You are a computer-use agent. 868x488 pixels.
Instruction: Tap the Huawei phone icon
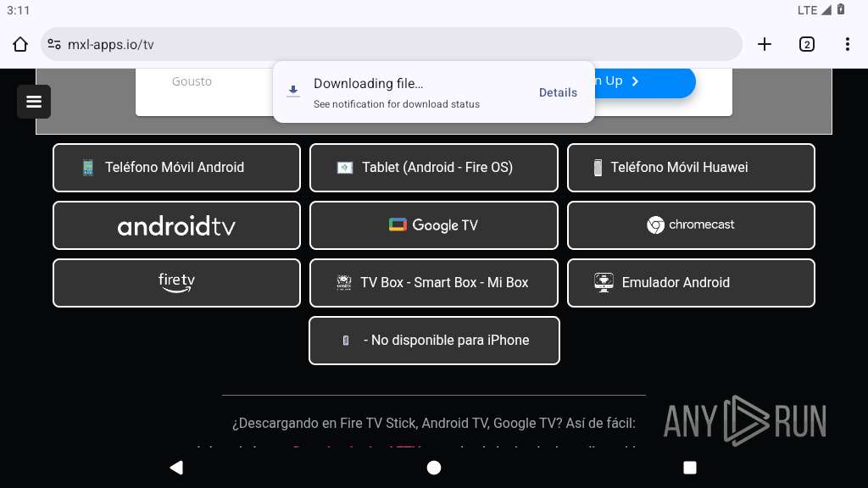(x=598, y=168)
